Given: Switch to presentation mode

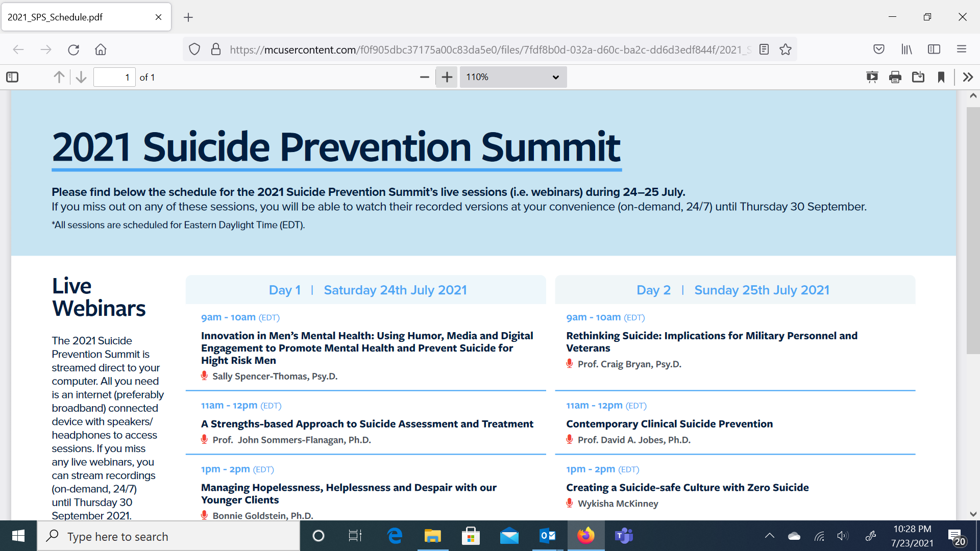Looking at the screenshot, I should [x=872, y=77].
